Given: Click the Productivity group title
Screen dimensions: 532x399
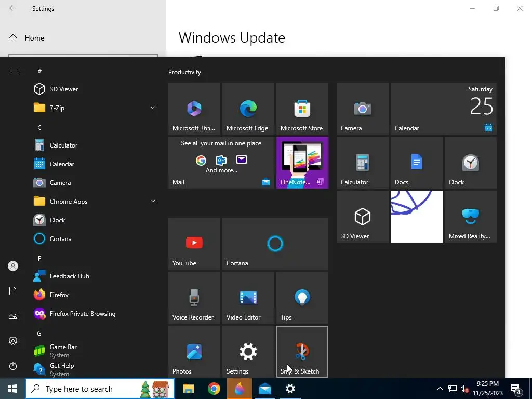Looking at the screenshot, I should tap(184, 72).
